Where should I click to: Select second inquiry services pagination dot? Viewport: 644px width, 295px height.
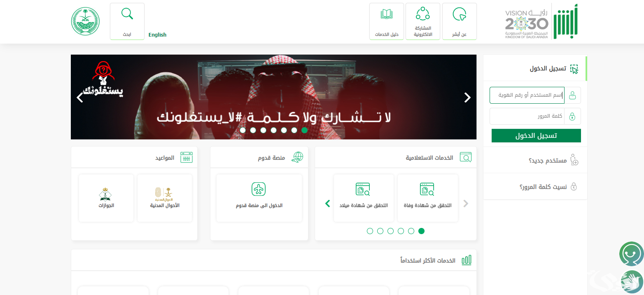coord(380,231)
